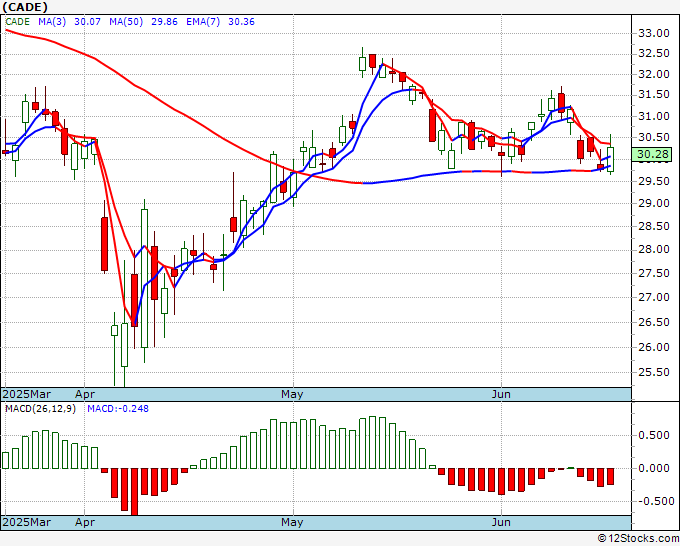Click the 27.00 price axis label
Image resolution: width=680 pixels, height=546 pixels.
coord(654,298)
